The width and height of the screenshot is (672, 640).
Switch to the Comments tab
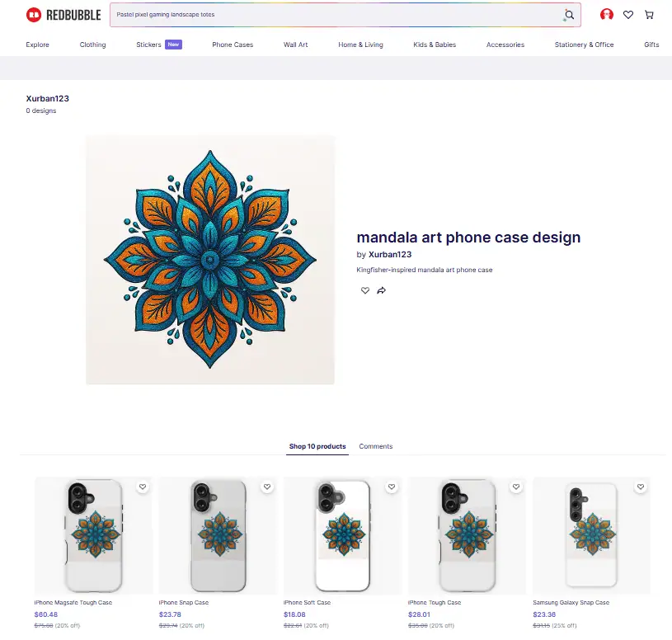pyautogui.click(x=375, y=446)
